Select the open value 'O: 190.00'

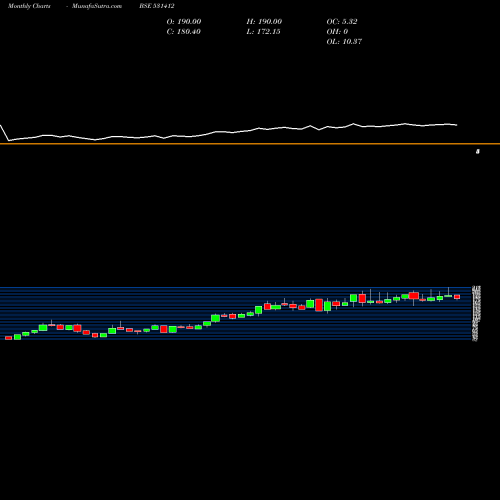pos(184,22)
